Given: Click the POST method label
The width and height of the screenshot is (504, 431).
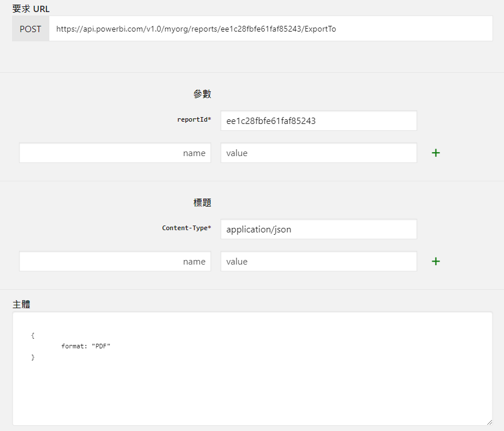Looking at the screenshot, I should click(x=30, y=29).
